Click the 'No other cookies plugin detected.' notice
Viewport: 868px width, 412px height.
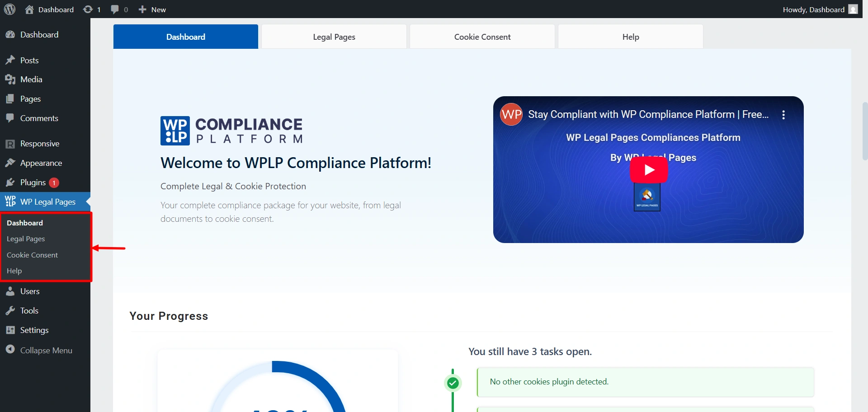click(646, 382)
